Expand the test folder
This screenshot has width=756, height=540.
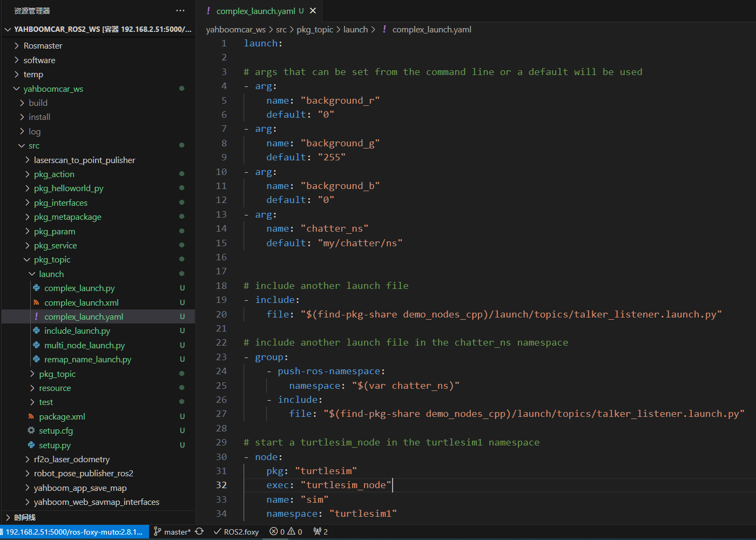click(x=32, y=402)
